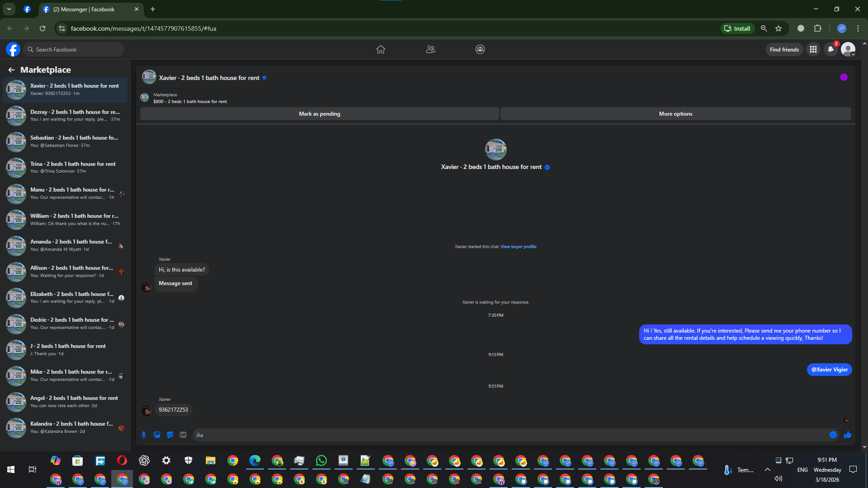Click the Mark as pending button
Screen dimensions: 868x488
[x=319, y=114]
